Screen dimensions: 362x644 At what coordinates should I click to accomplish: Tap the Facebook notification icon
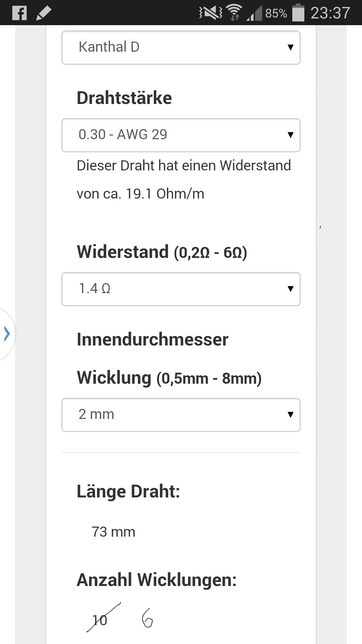[19, 13]
